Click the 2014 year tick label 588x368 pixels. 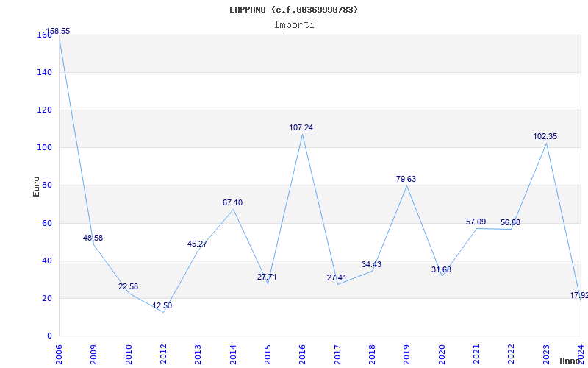[x=233, y=355]
